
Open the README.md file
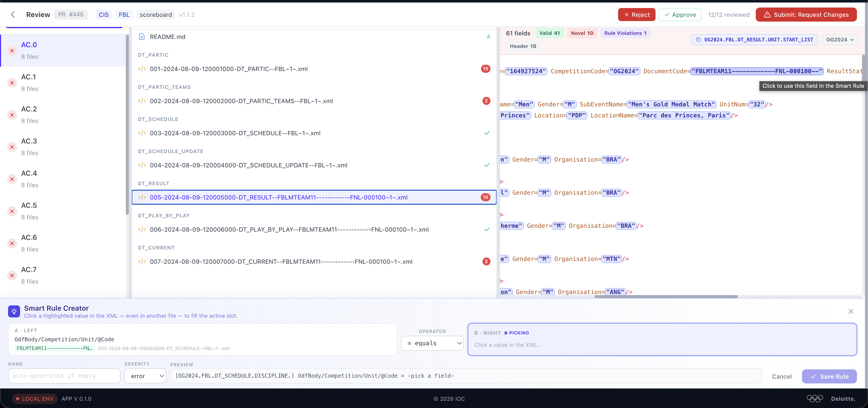point(314,37)
